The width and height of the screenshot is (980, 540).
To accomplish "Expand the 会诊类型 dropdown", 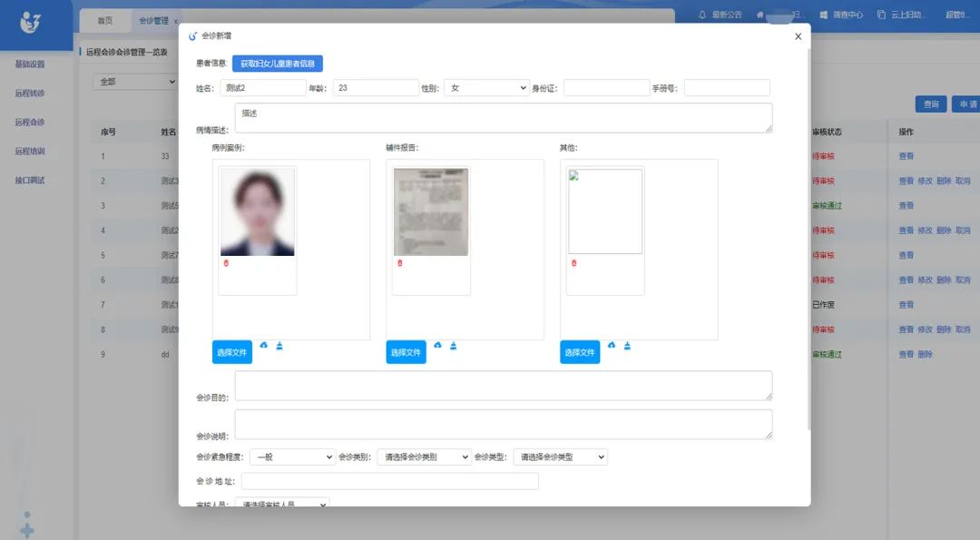I will (560, 457).
